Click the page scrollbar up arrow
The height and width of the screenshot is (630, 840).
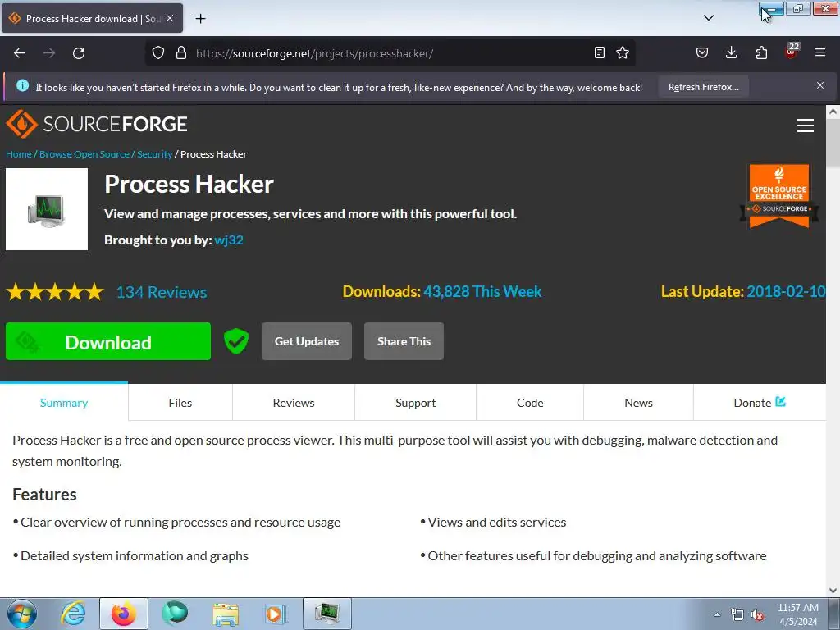[833, 112]
